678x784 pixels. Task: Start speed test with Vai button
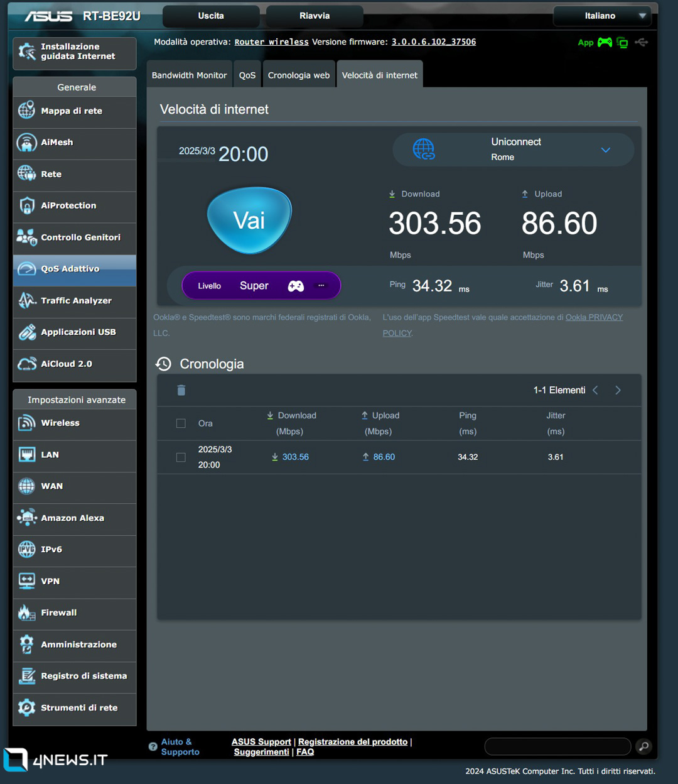(x=249, y=220)
